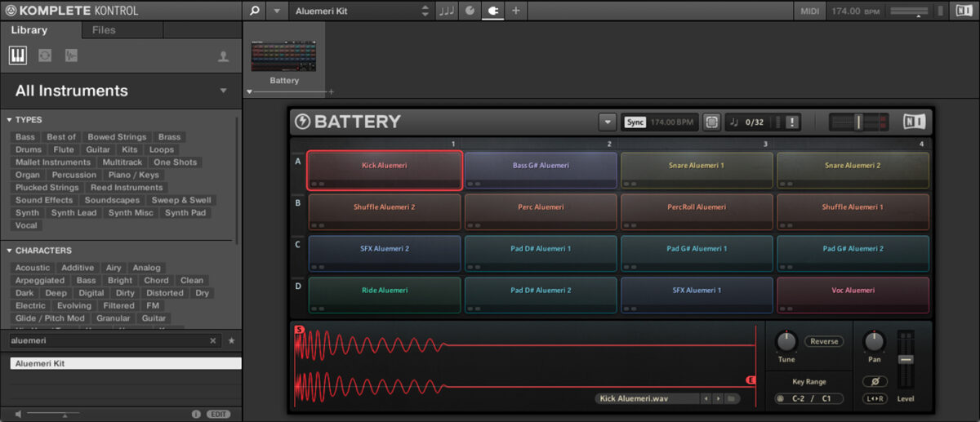This screenshot has width=980, height=422.
Task: Open the Perform panel notes icon
Action: pos(447,11)
